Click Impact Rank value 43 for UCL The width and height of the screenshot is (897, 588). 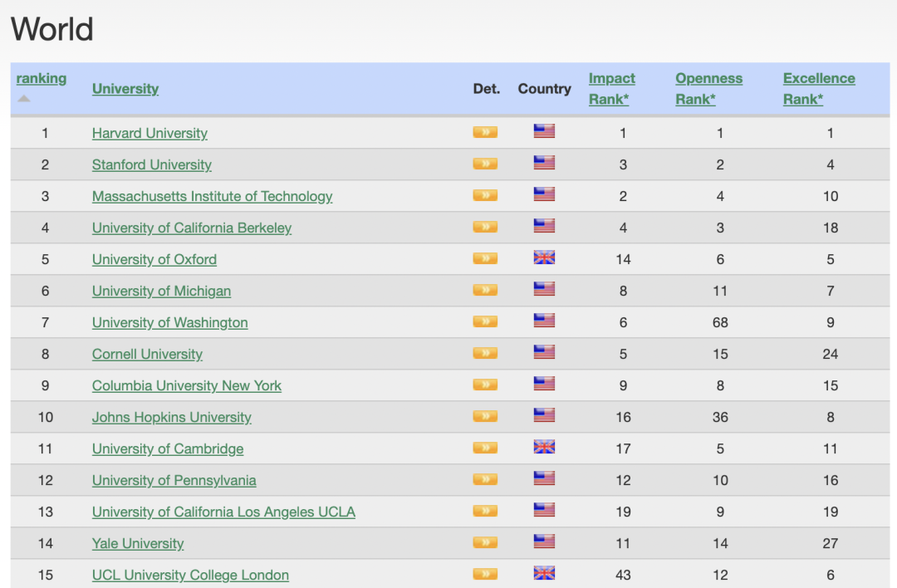coord(624,575)
